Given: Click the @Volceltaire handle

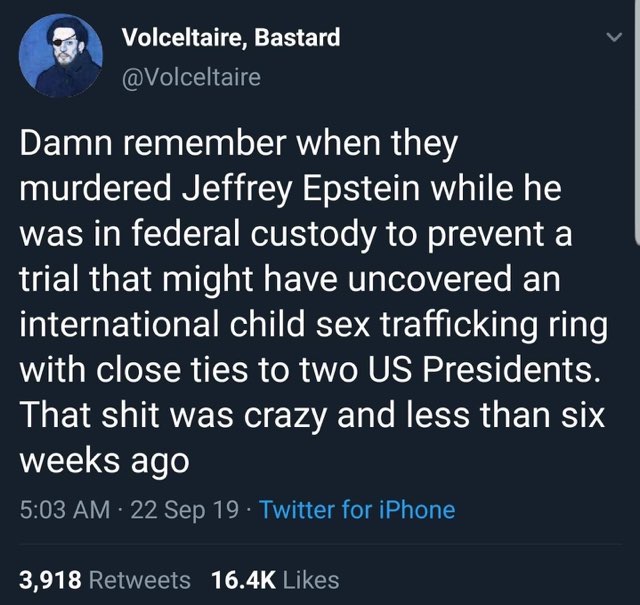Looking at the screenshot, I should tap(190, 75).
